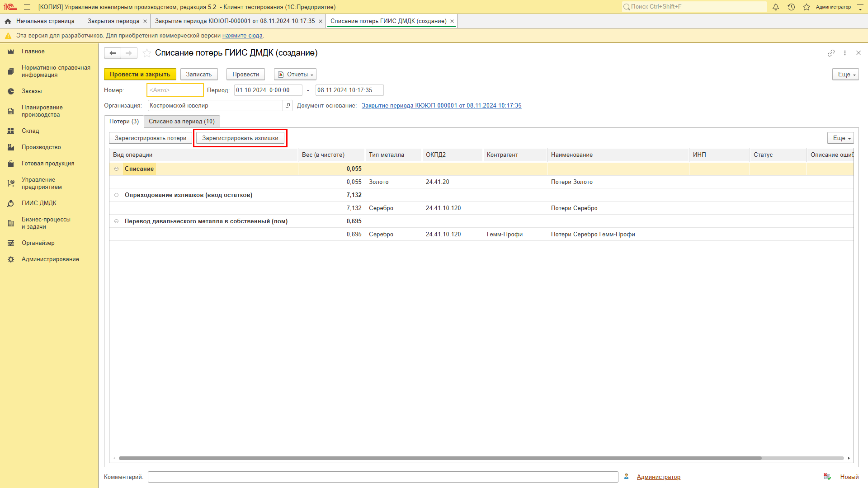Open the 1C main menu hamburger icon
Viewport: 868px width, 488px height.
tap(27, 7)
